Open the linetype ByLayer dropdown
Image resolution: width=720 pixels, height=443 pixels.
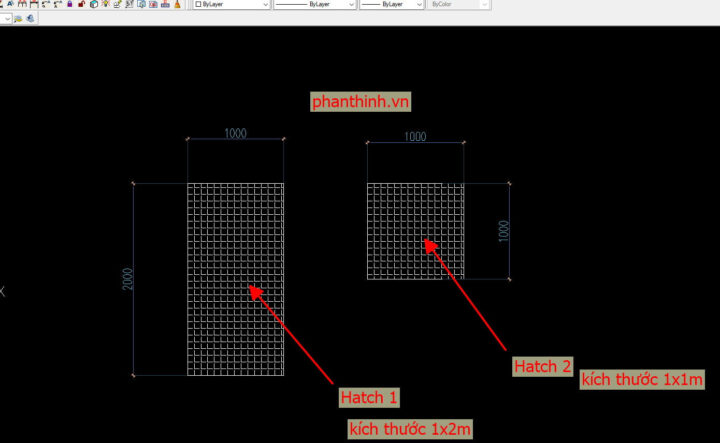pos(315,4)
